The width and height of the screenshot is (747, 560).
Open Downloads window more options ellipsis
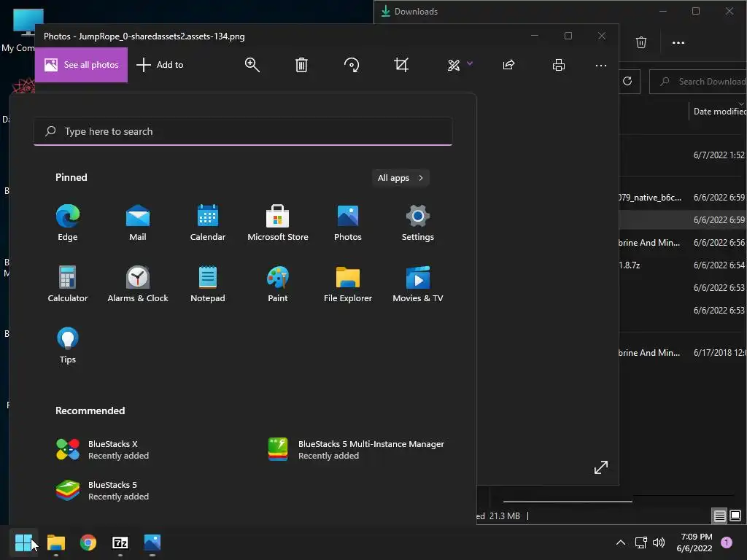tap(678, 43)
